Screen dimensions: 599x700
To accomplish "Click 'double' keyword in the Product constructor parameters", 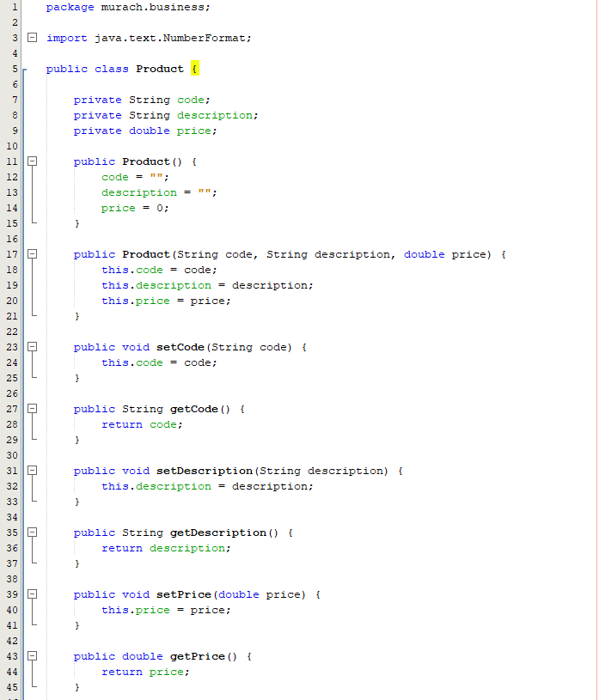I will (424, 254).
